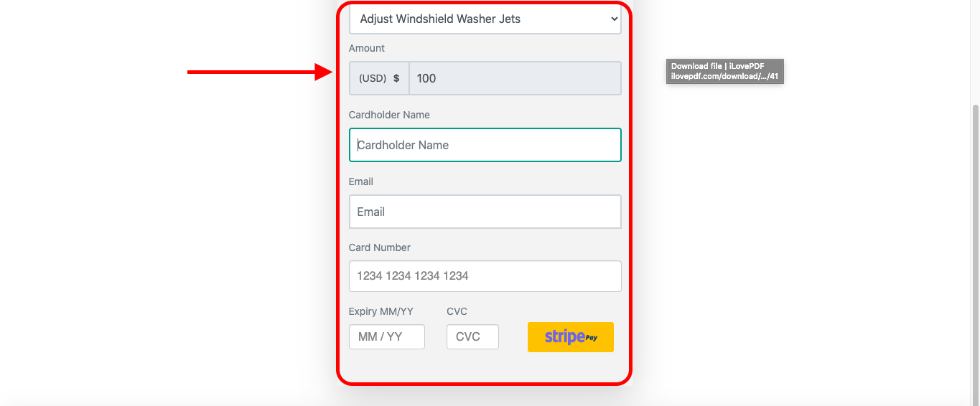
Task: Click the CVC label
Action: pos(457,311)
